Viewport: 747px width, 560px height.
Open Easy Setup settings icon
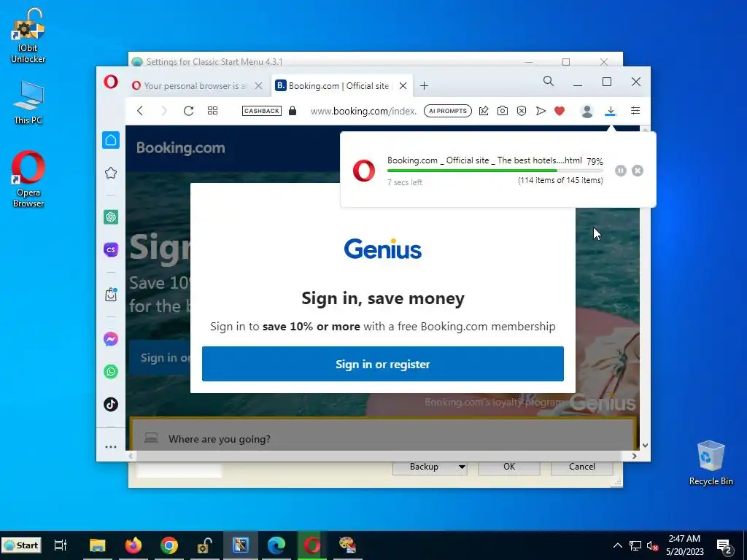[635, 111]
